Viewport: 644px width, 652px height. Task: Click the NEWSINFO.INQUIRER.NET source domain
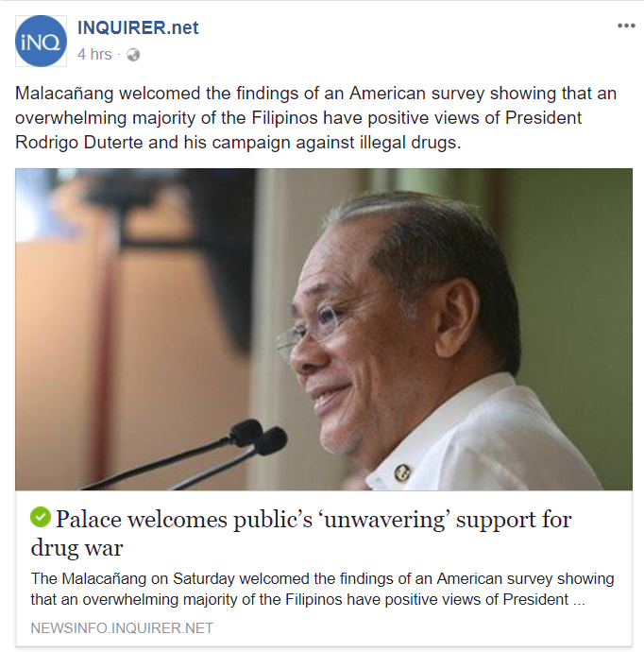coord(122,628)
